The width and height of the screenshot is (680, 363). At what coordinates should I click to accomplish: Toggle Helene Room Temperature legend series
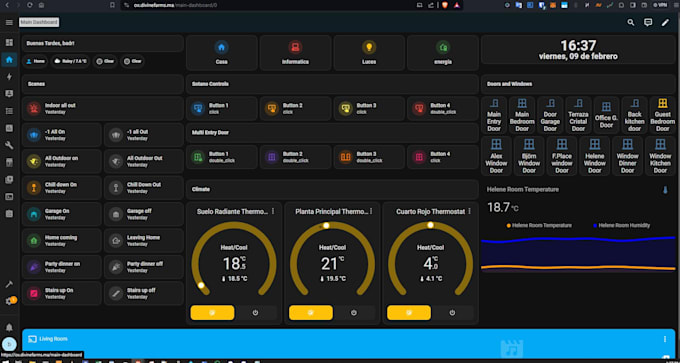(x=539, y=226)
